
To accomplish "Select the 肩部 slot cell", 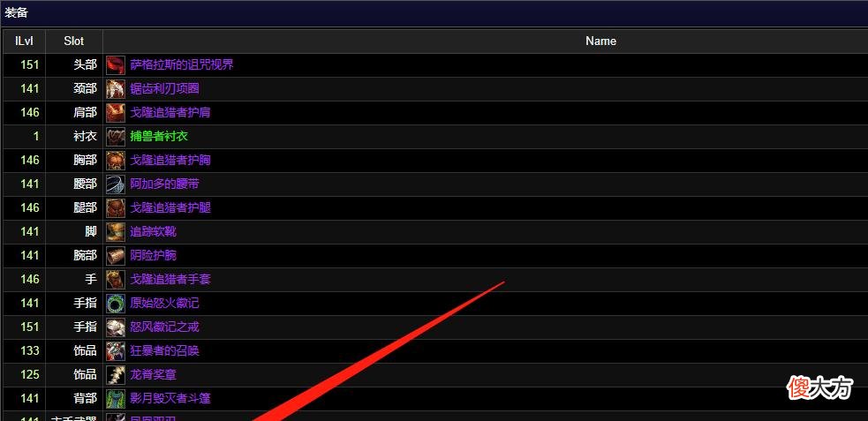I will (x=74, y=112).
